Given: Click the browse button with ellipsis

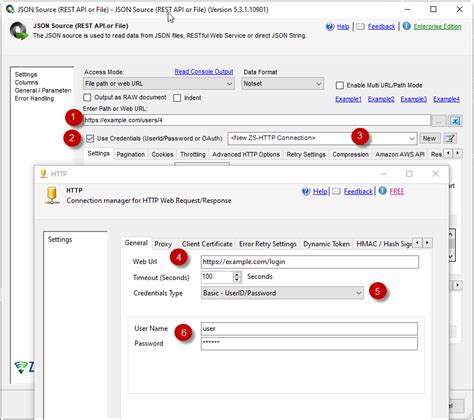Looking at the screenshot, I should tap(439, 121).
